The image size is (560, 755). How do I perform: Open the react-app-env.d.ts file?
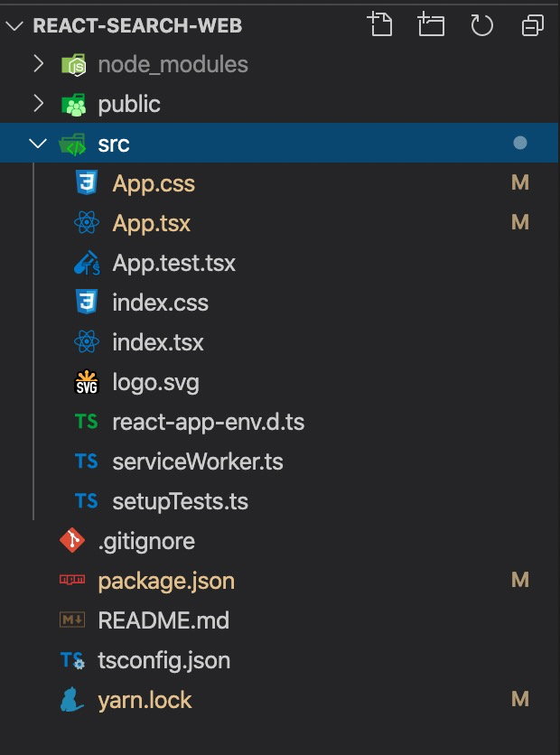[x=208, y=423]
